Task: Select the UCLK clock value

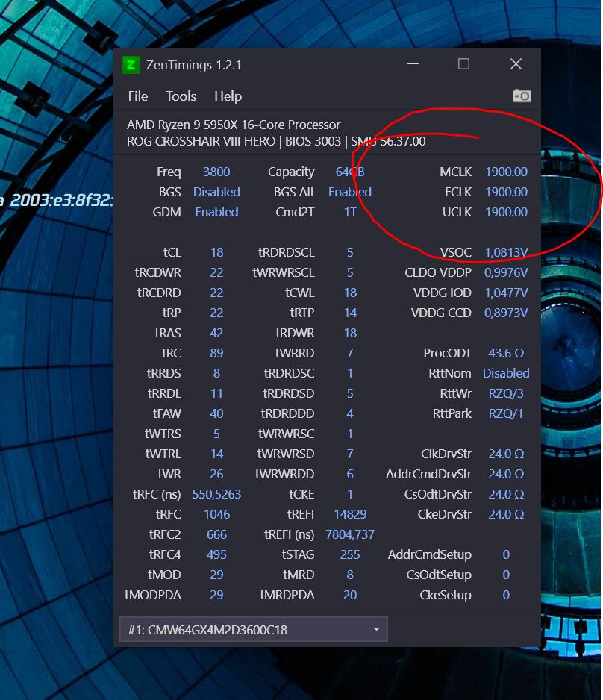Action: (506, 212)
